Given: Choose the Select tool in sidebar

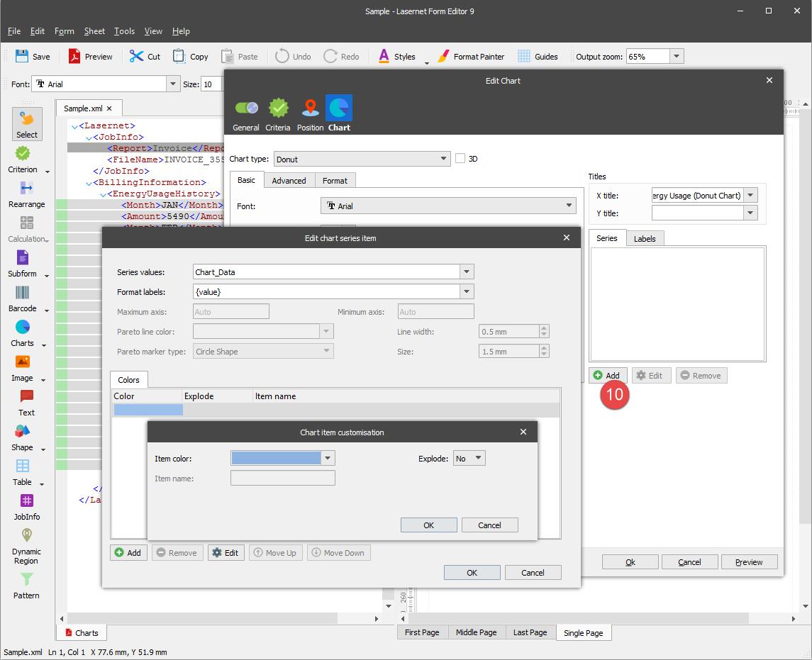Looking at the screenshot, I should click(27, 124).
